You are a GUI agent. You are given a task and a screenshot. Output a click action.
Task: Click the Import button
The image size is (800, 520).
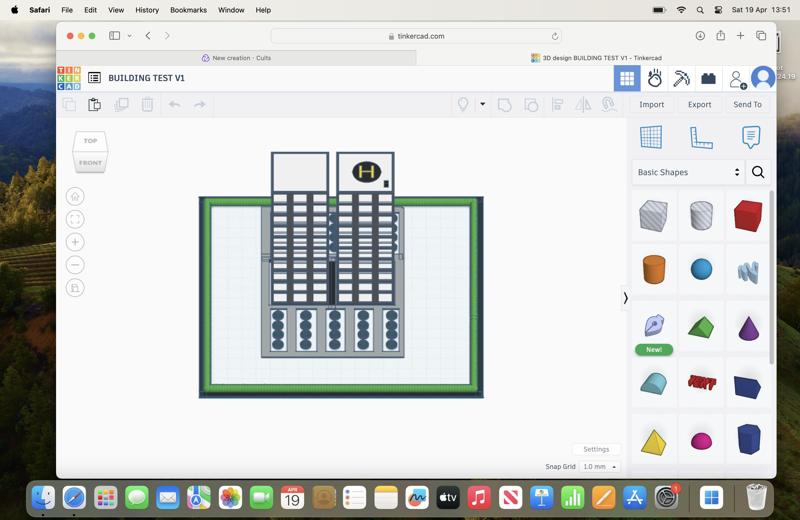(x=652, y=104)
